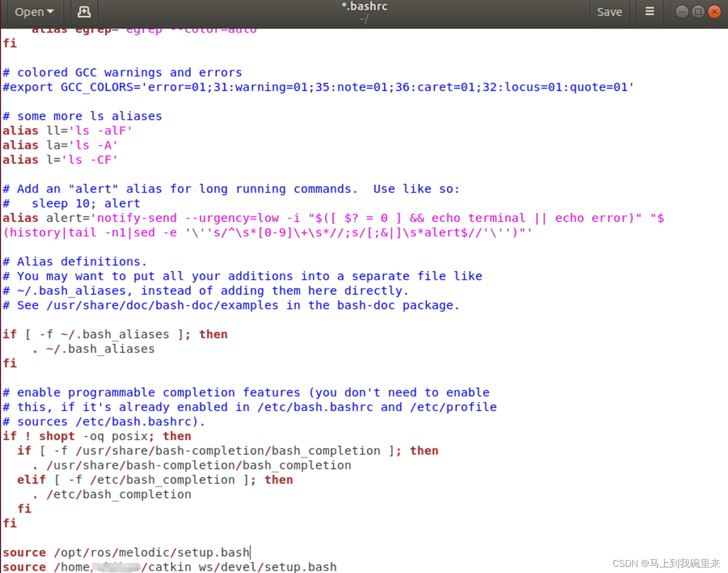Click the 'alias ll='ls -alF'' line
This screenshot has height=573, width=728.
pos(67,131)
